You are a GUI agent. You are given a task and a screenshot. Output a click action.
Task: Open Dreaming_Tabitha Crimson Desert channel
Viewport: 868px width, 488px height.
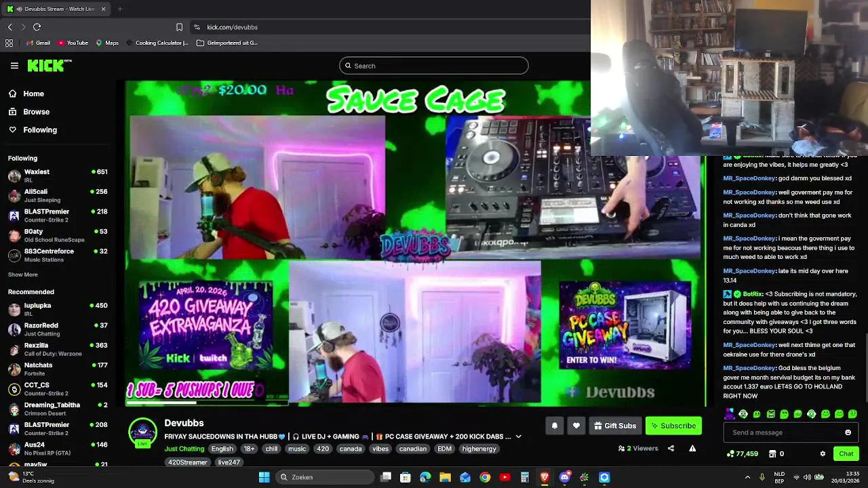click(x=58, y=409)
